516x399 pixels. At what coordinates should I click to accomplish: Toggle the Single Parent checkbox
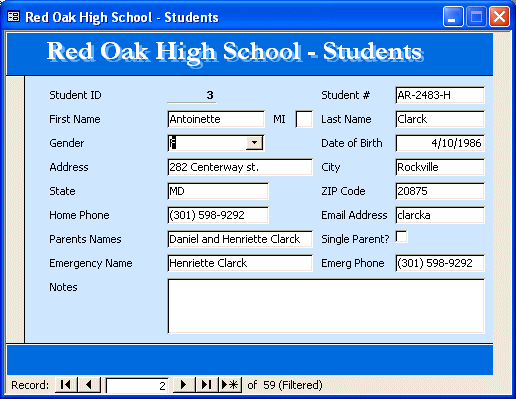click(401, 237)
